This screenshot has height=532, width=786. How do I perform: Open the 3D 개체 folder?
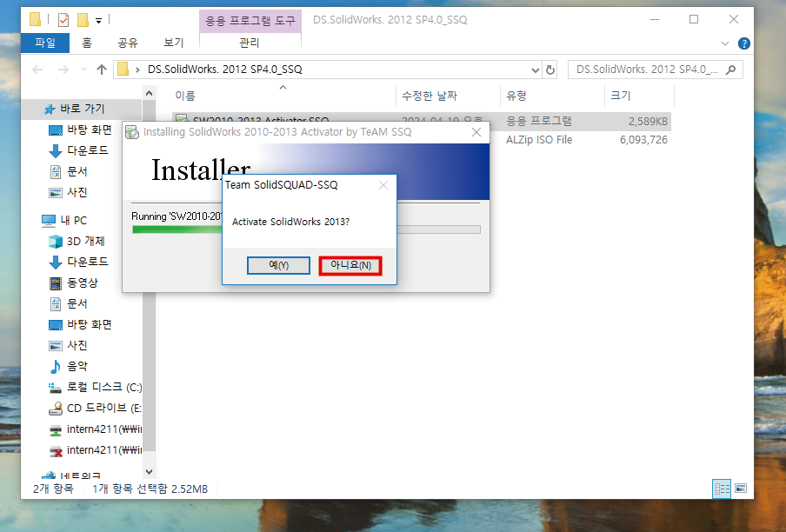click(x=86, y=242)
